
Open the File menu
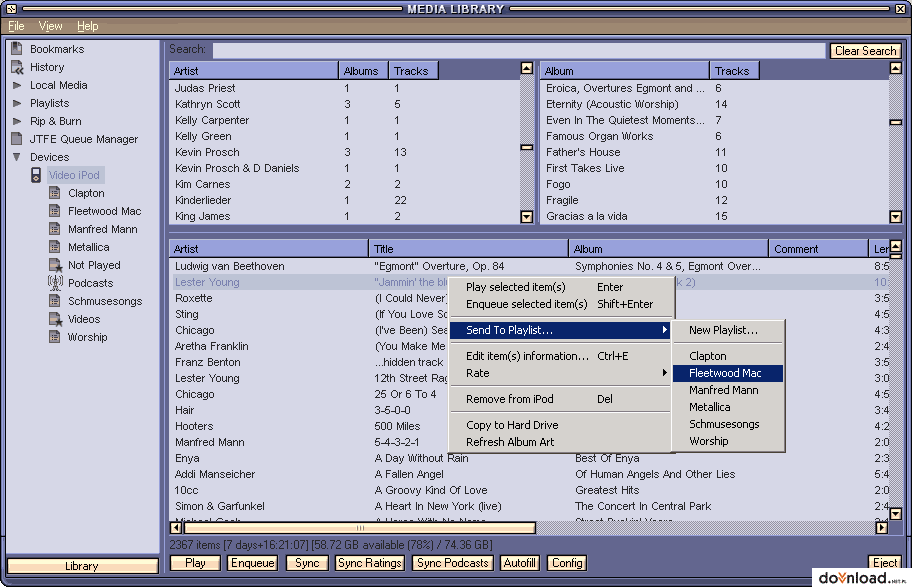16,26
